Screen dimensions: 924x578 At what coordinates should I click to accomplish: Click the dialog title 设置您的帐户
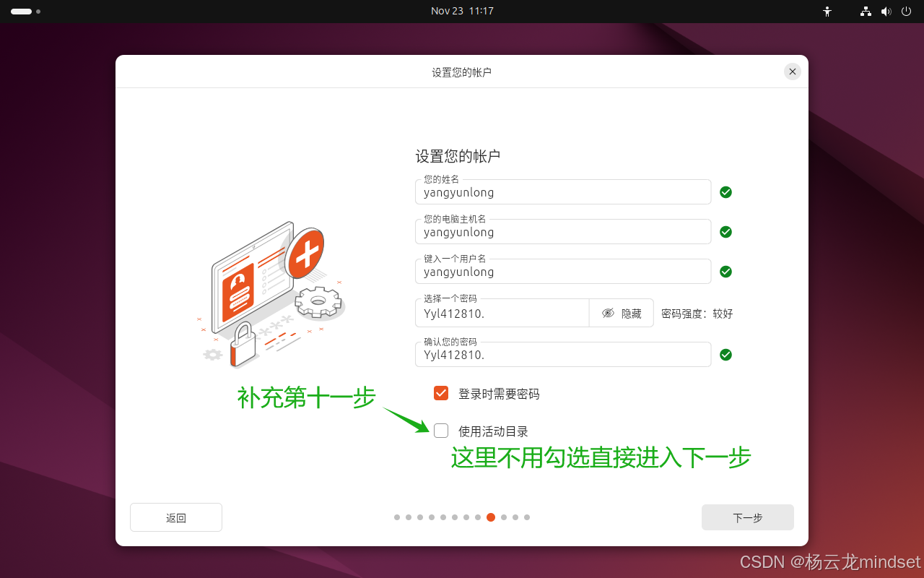[462, 72]
